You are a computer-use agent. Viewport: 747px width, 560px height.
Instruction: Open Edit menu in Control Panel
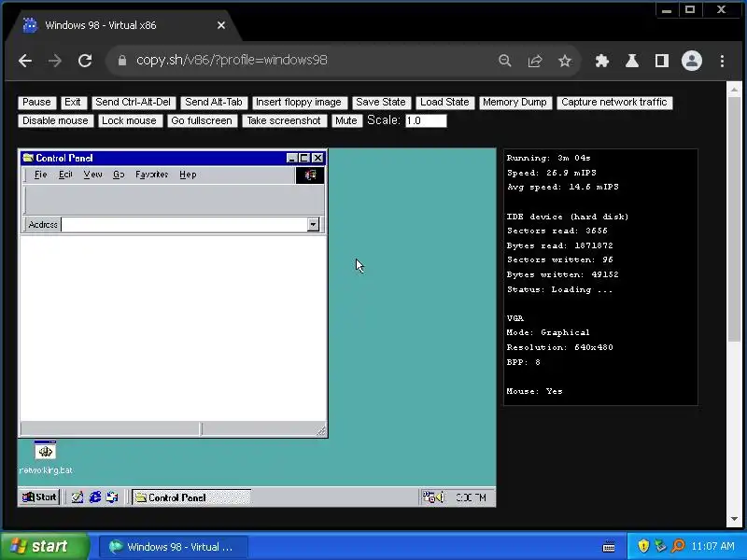65,175
